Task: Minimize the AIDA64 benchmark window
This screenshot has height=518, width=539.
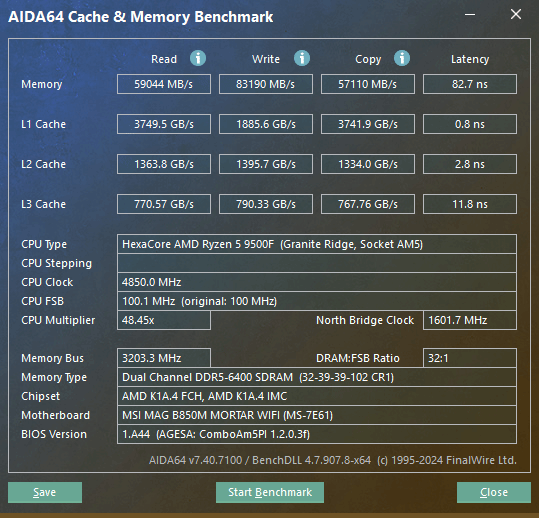Action: click(470, 14)
